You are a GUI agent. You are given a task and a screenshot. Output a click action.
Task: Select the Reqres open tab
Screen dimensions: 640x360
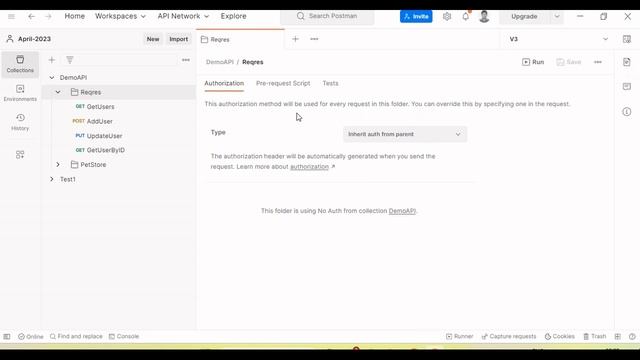tap(240, 40)
